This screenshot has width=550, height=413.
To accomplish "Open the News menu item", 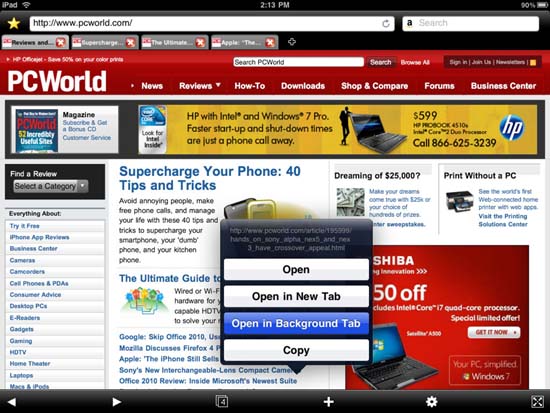I will click(x=152, y=86).
